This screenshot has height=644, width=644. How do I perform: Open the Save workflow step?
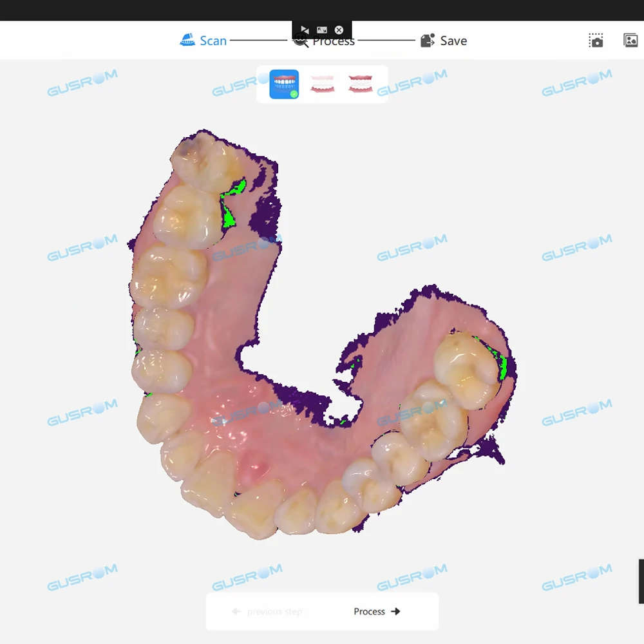coord(444,40)
